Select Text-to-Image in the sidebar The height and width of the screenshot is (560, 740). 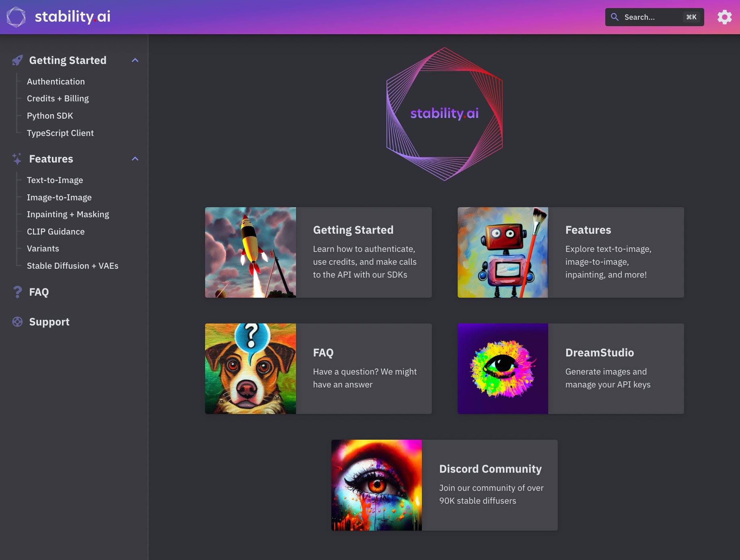tap(55, 180)
